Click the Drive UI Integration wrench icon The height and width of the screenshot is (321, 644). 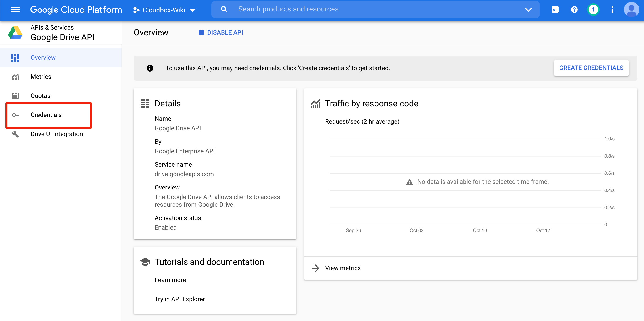coord(15,134)
